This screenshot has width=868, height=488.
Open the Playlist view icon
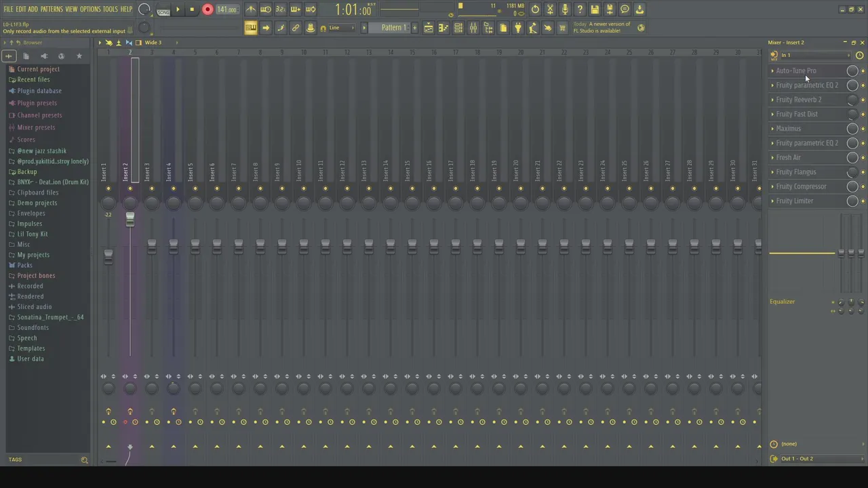[x=429, y=28]
